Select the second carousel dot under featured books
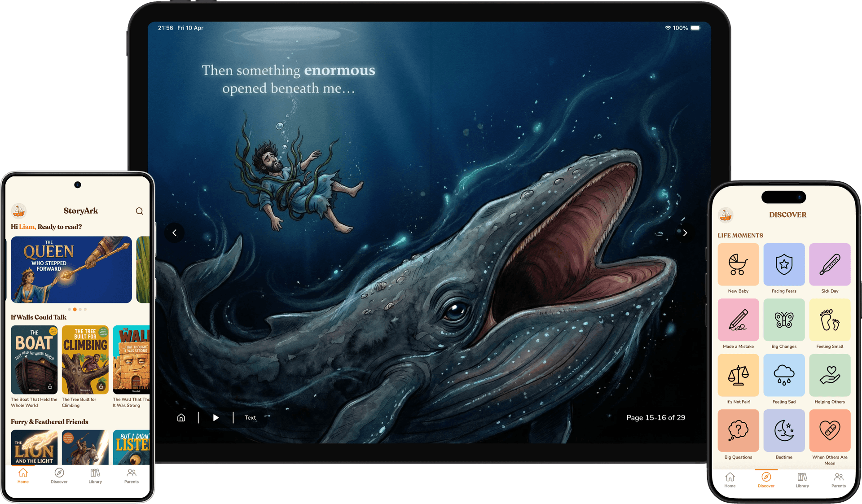Viewport: 862px width, 504px height. coord(75,309)
